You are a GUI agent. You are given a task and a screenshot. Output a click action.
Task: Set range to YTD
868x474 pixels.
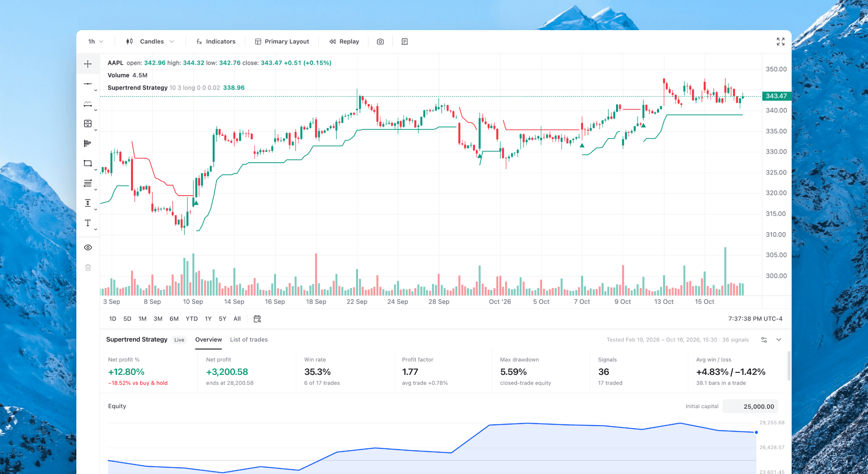(x=192, y=319)
